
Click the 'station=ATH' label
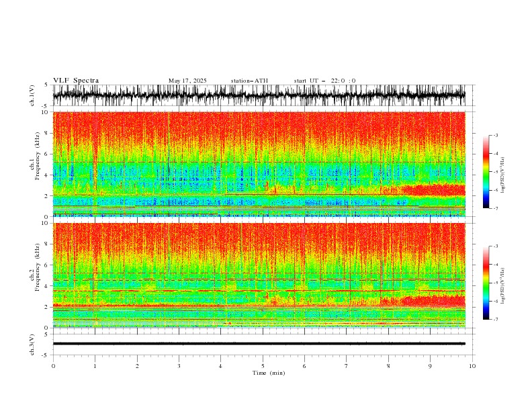pos(249,81)
